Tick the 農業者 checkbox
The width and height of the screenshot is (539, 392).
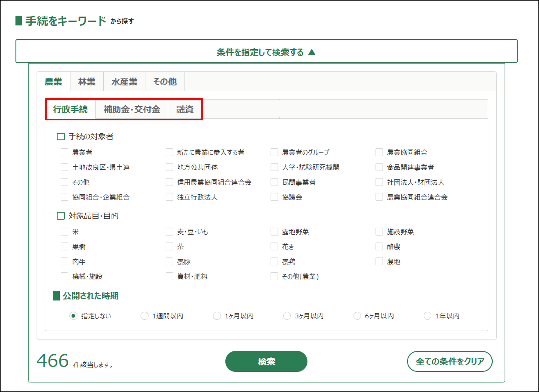coord(64,152)
